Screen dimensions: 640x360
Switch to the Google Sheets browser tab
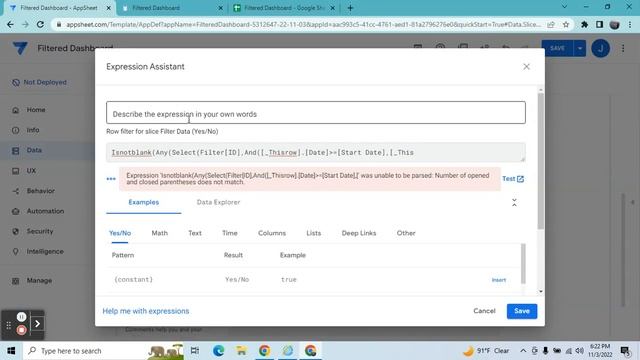pyautogui.click(x=284, y=8)
